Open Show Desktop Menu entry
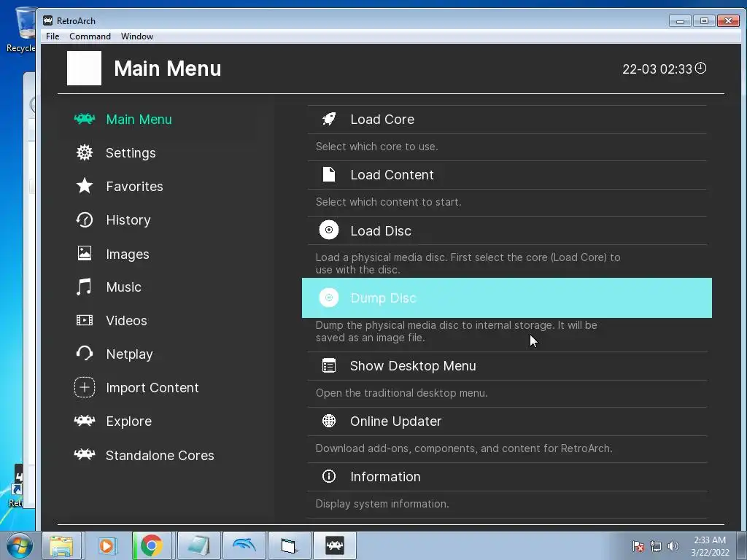The height and width of the screenshot is (560, 747). point(507,366)
